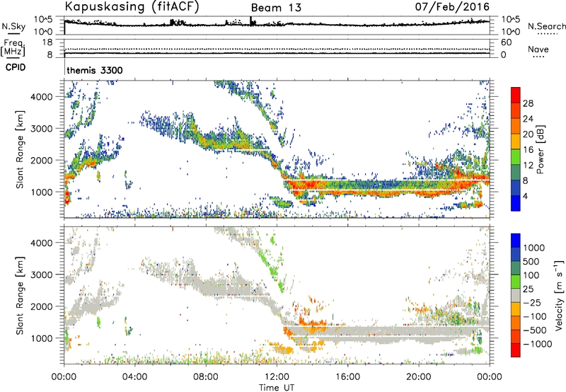Click the 2000 tick on power panel axis
The height and width of the screenshot is (392, 566).
pos(42,160)
